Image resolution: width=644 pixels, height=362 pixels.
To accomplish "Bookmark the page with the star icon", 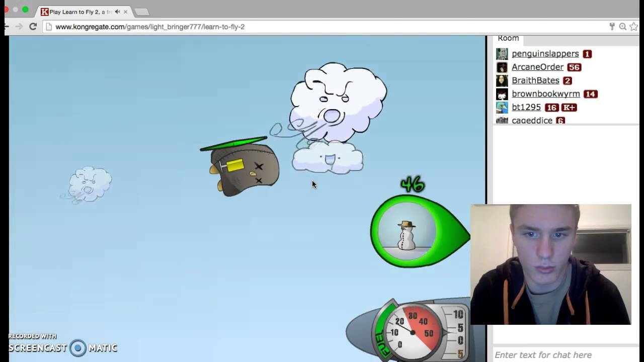I will coord(633,27).
